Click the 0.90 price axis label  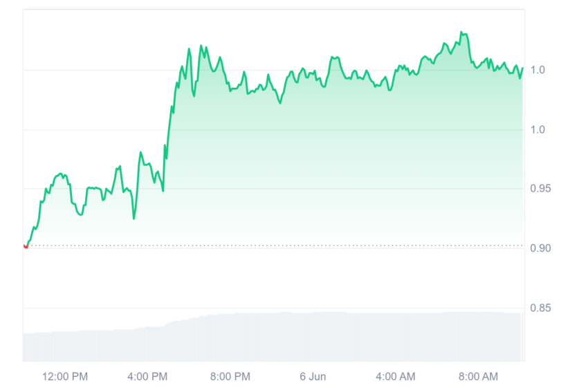pyautogui.click(x=540, y=248)
